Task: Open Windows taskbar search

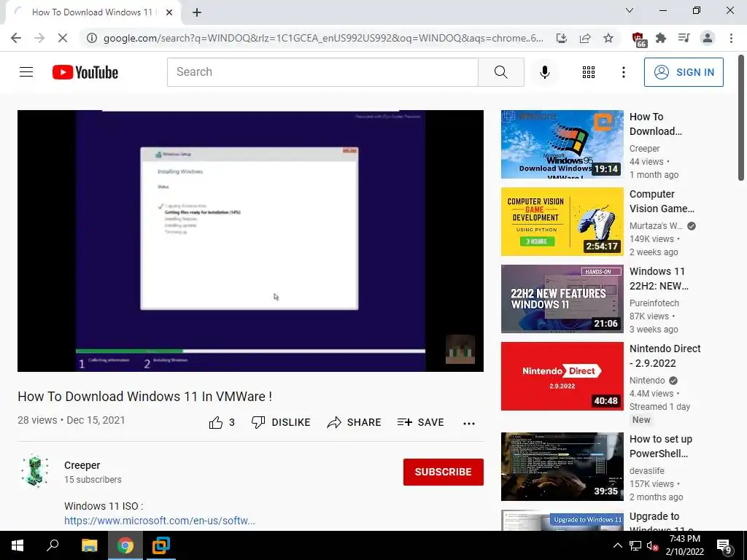Action: 53,545
